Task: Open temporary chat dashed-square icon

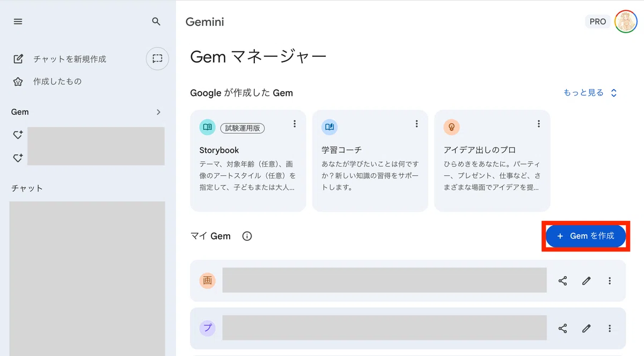Action: pos(157,58)
